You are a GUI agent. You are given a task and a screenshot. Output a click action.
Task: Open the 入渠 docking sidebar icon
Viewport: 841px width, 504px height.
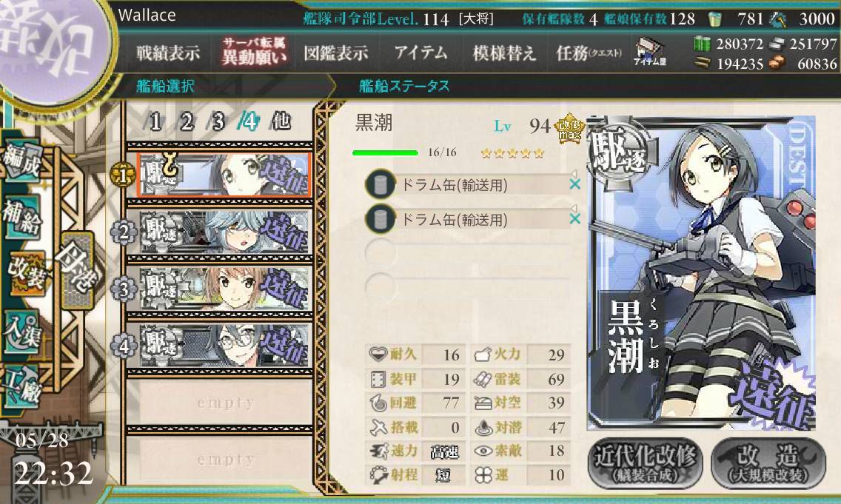pyautogui.click(x=22, y=332)
